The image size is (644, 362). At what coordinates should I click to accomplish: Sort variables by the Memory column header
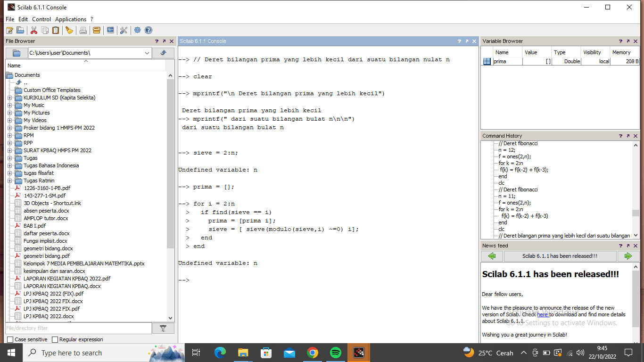coord(625,52)
